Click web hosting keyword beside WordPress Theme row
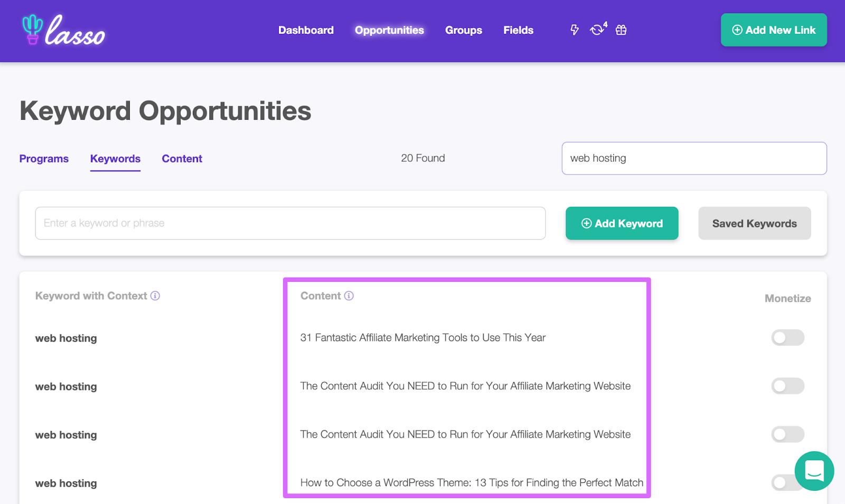The image size is (845, 504). [x=66, y=483]
